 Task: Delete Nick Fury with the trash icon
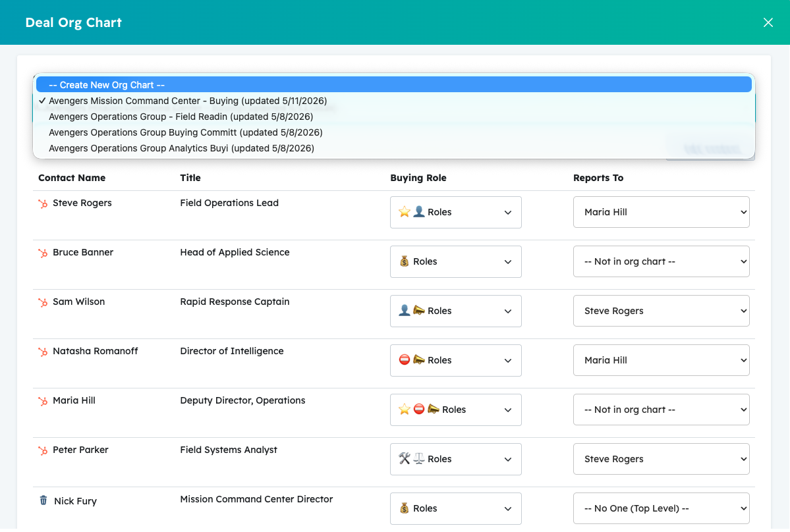43,500
